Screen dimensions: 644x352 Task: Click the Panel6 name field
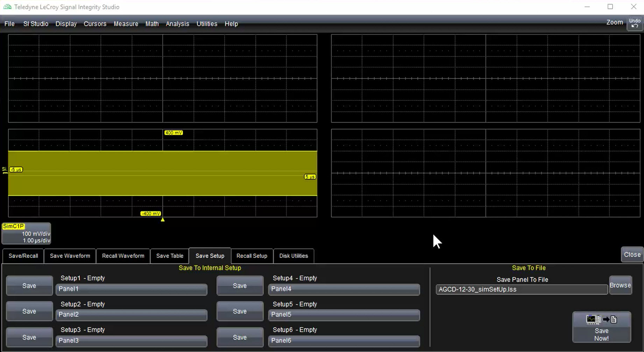(344, 341)
